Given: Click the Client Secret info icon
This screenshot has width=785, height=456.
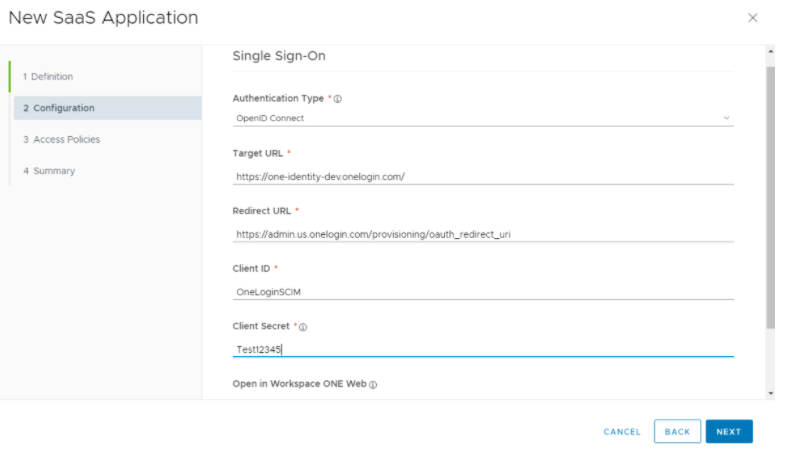Looking at the screenshot, I should 303,327.
